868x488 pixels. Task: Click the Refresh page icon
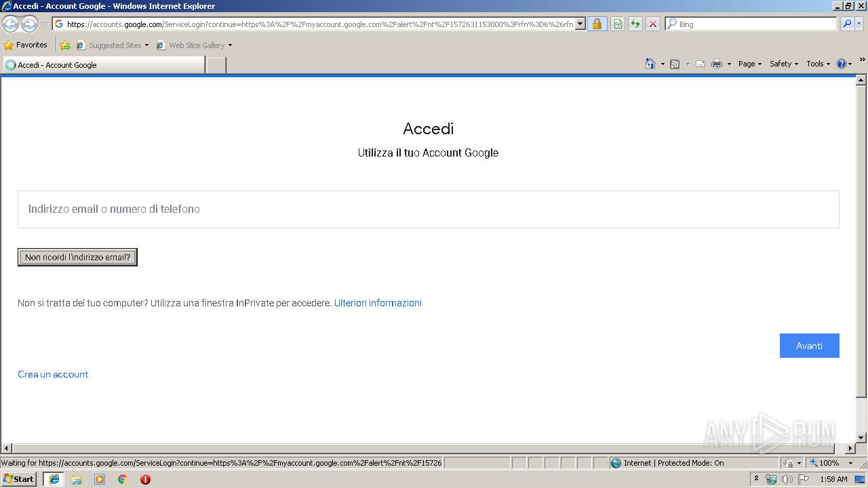[x=635, y=24]
